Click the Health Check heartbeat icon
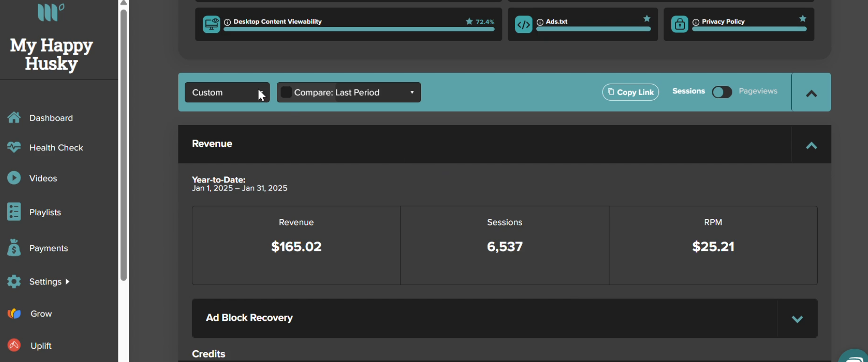868x362 pixels. pyautogui.click(x=14, y=147)
